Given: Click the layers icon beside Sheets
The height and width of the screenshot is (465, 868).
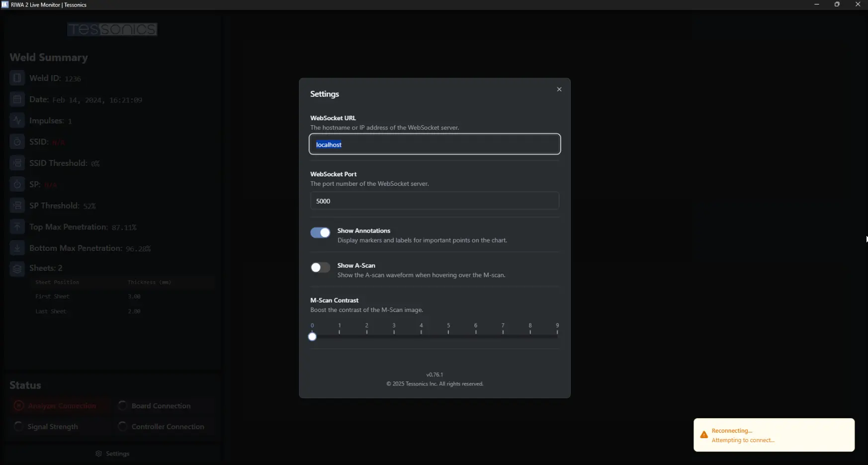Looking at the screenshot, I should coord(17,269).
